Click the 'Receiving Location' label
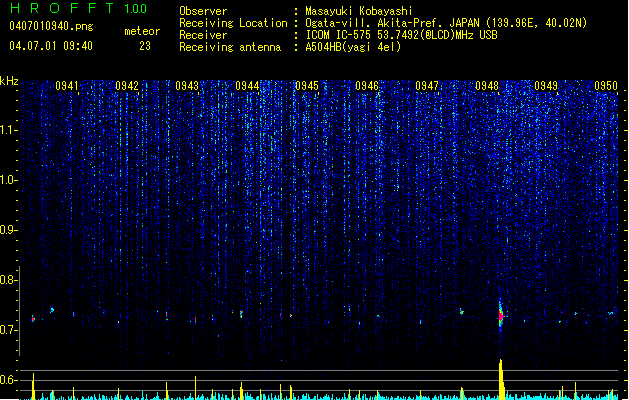Image resolution: width=629 pixels, height=400 pixels. pos(233,23)
